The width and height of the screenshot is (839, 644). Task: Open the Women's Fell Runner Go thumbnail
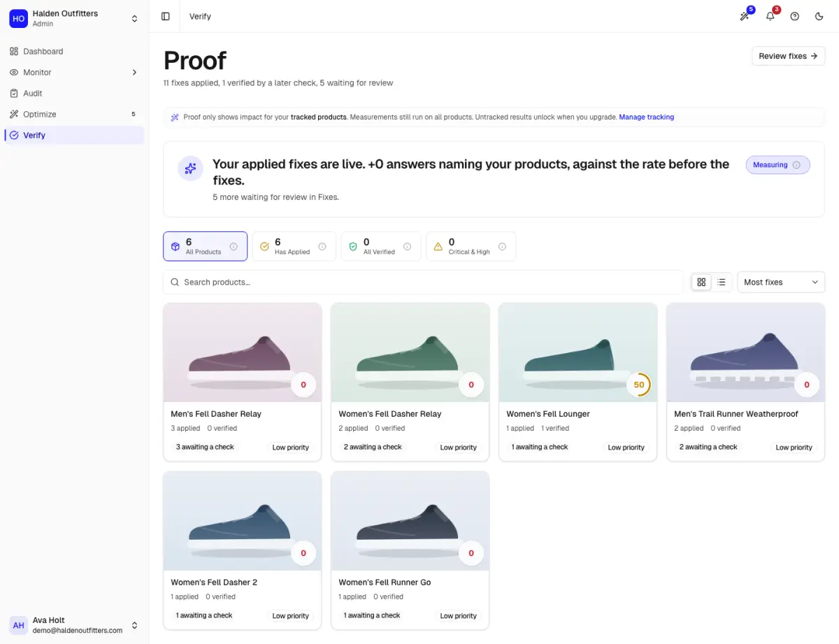tap(410, 521)
